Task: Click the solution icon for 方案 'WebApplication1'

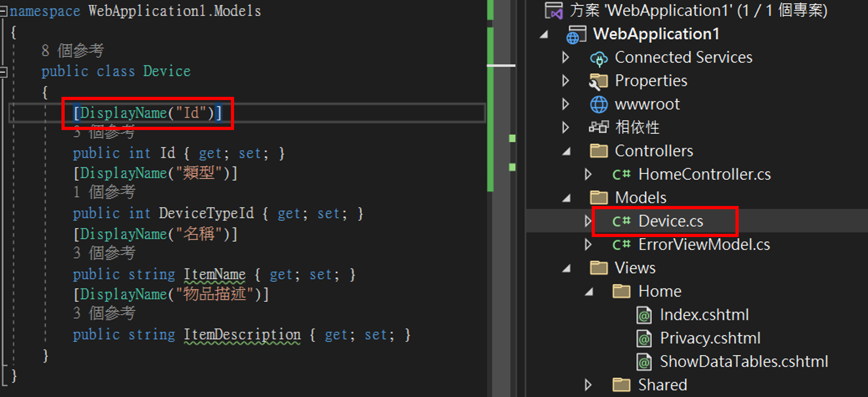Action: click(x=553, y=11)
